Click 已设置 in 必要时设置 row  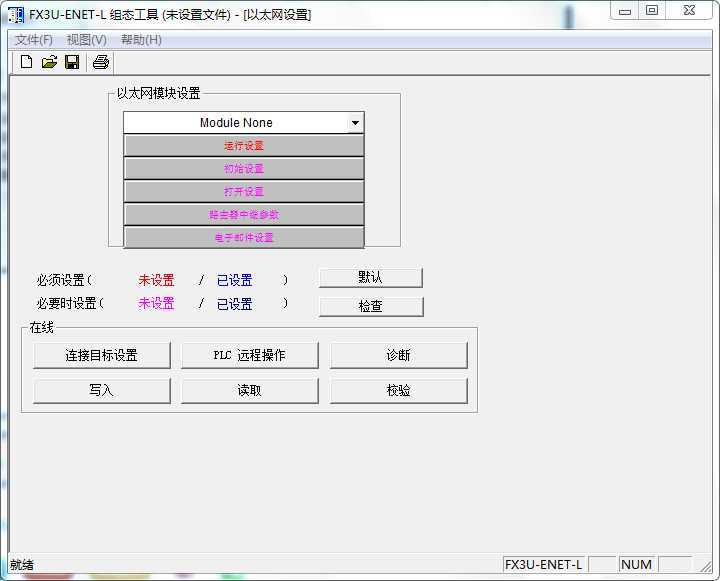[x=235, y=304]
